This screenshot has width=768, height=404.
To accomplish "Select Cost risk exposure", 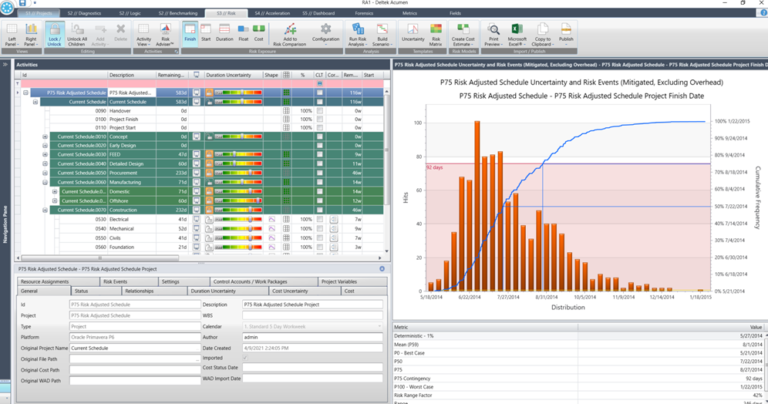I will point(259,33).
